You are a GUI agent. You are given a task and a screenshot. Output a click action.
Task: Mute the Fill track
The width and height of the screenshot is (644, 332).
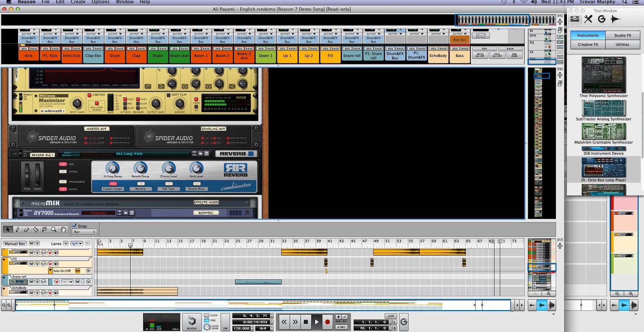click(x=31, y=264)
